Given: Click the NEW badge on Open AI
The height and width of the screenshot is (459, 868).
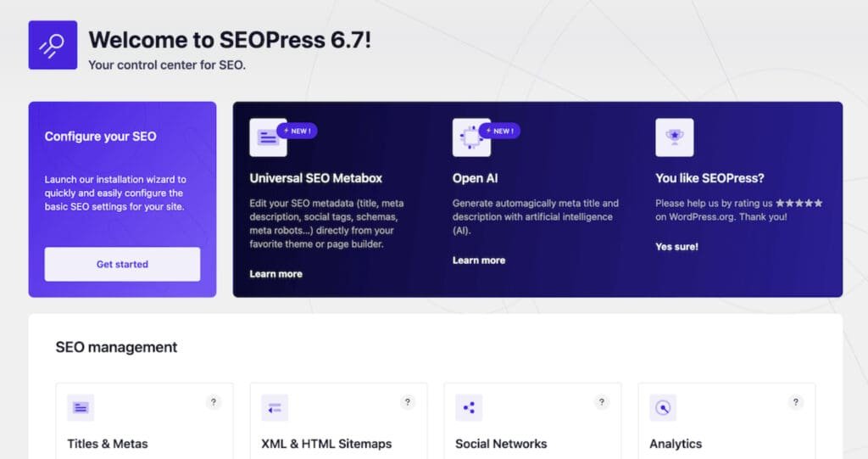Looking at the screenshot, I should click(500, 131).
